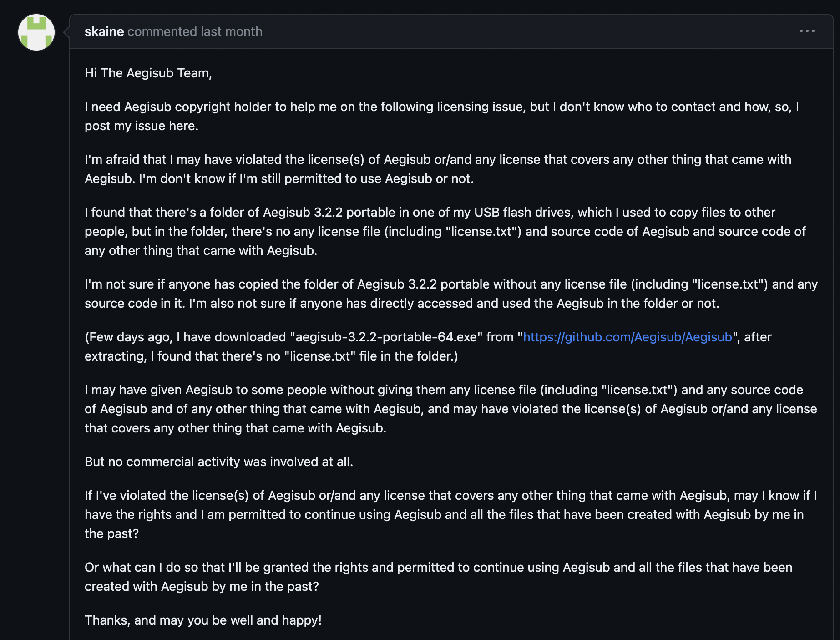Image resolution: width=840 pixels, height=640 pixels.
Task: Click the empty area of the comment header bar
Action: click(x=528, y=31)
